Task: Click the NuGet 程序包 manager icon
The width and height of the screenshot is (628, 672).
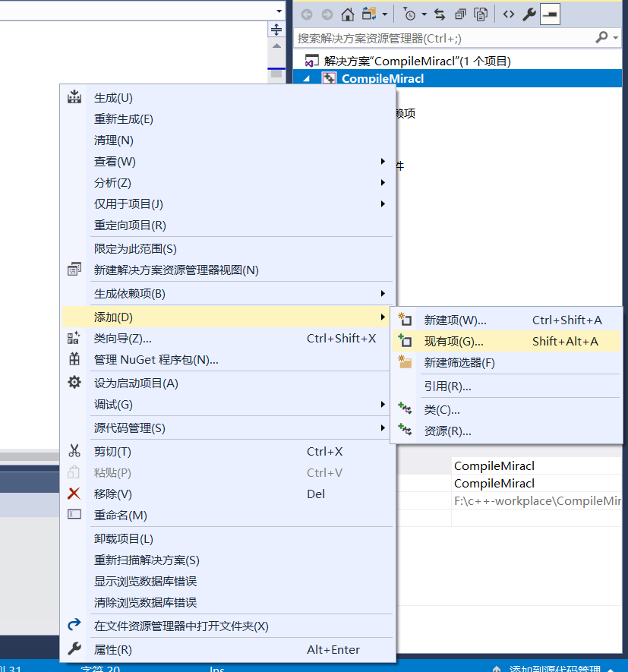Action: click(74, 360)
